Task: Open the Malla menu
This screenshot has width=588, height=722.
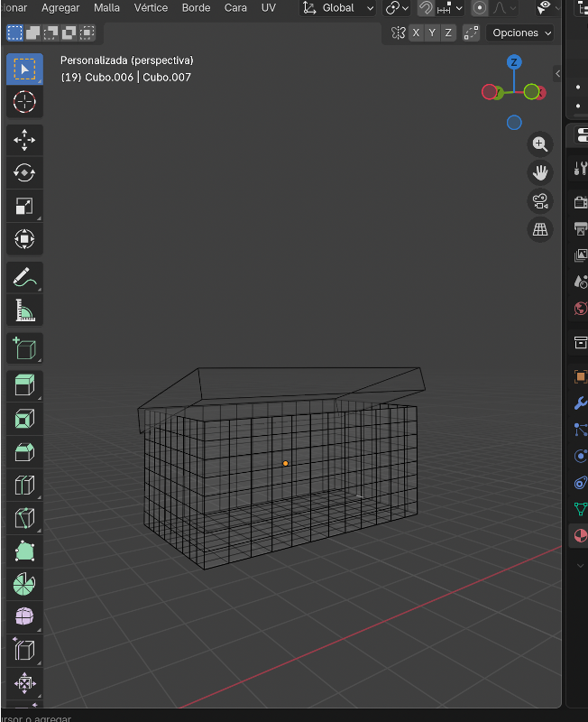Action: [x=106, y=8]
